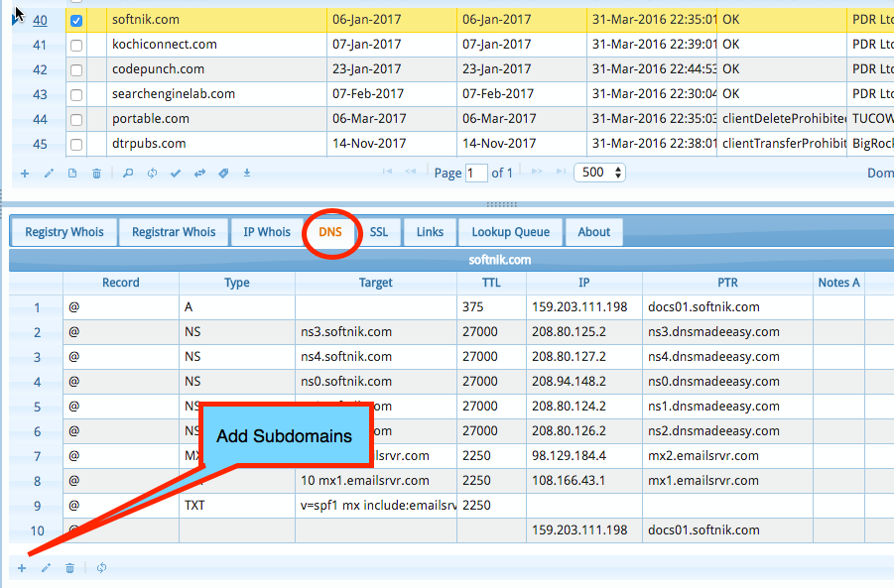Screen dimensions: 894x588
Task: Click the PTR ns1.dnsmadeeasy.com cell
Action: click(727, 407)
